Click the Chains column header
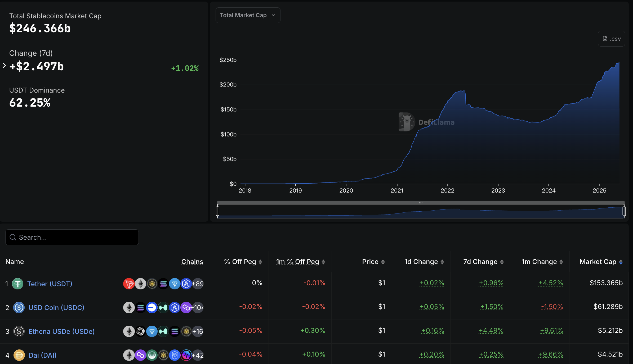Image resolution: width=633 pixels, height=364 pixels. coord(192,262)
